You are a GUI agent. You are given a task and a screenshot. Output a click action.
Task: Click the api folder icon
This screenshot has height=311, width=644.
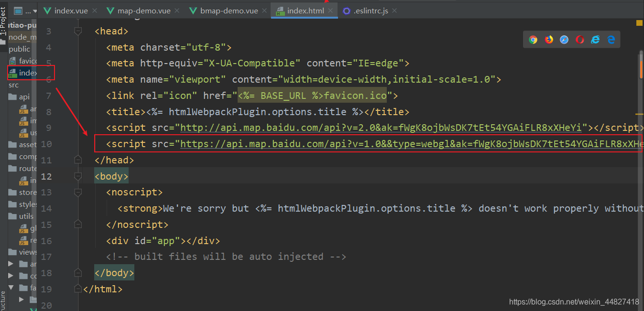coord(12,97)
